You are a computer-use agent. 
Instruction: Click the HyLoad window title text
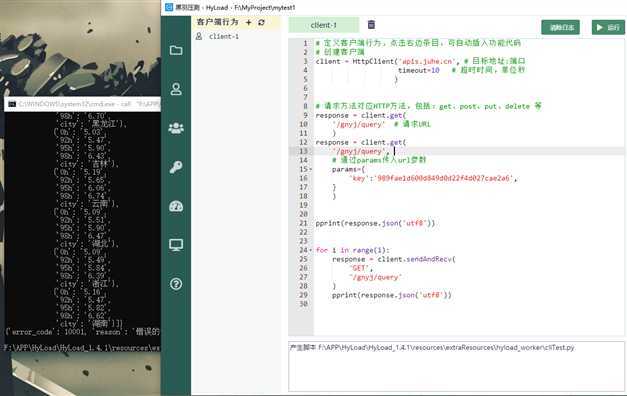tap(236, 8)
